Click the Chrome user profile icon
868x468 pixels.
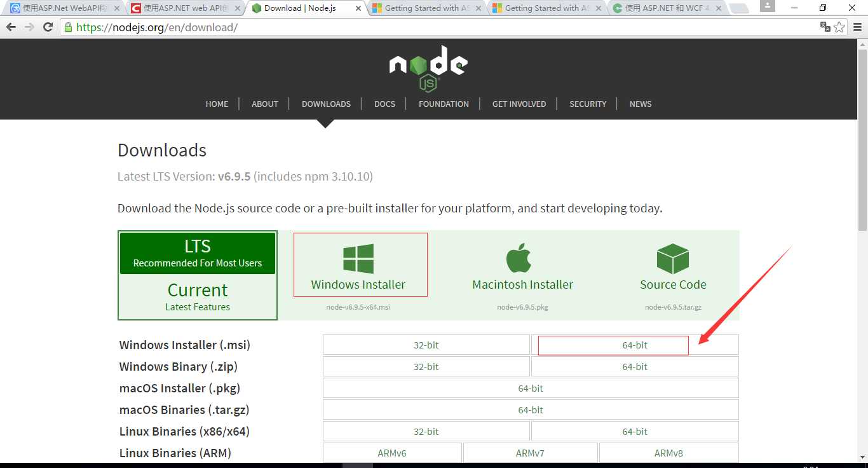(768, 6)
